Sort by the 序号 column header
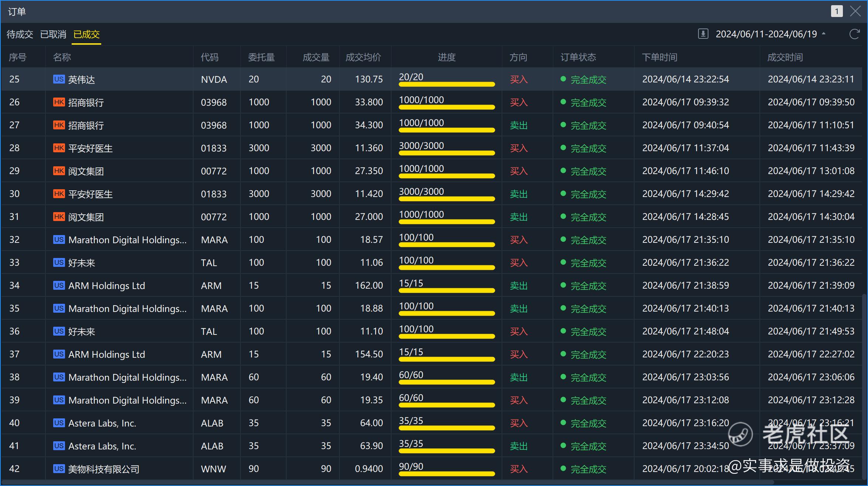 [18, 57]
